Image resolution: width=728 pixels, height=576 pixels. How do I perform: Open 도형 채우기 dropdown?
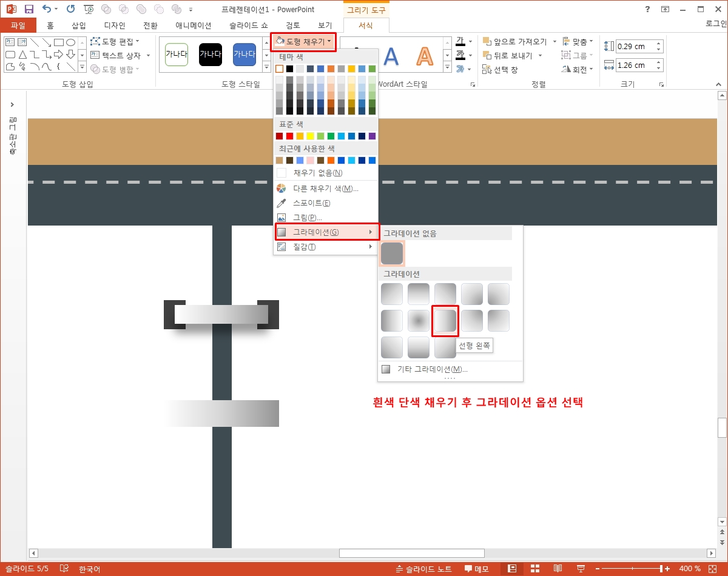pos(303,41)
